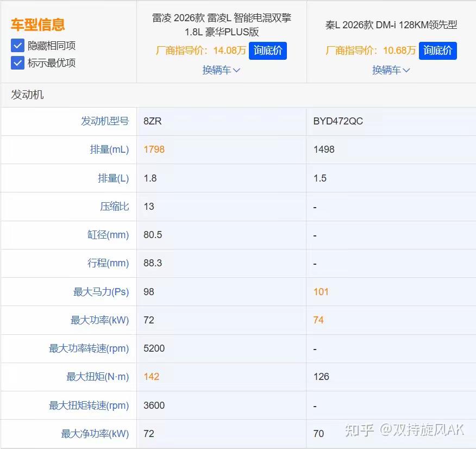Select the highlighted 101 horsepower value
Screen dimensions: 476x449
click(321, 292)
